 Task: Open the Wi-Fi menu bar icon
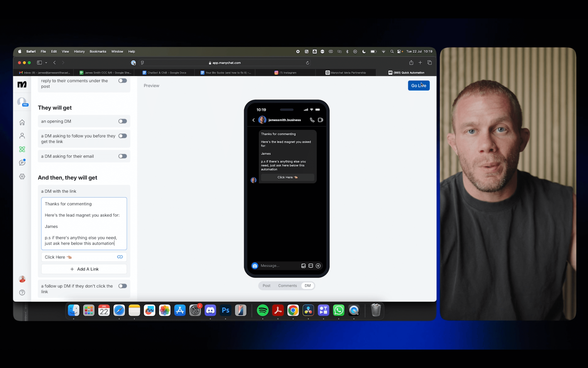(x=383, y=52)
